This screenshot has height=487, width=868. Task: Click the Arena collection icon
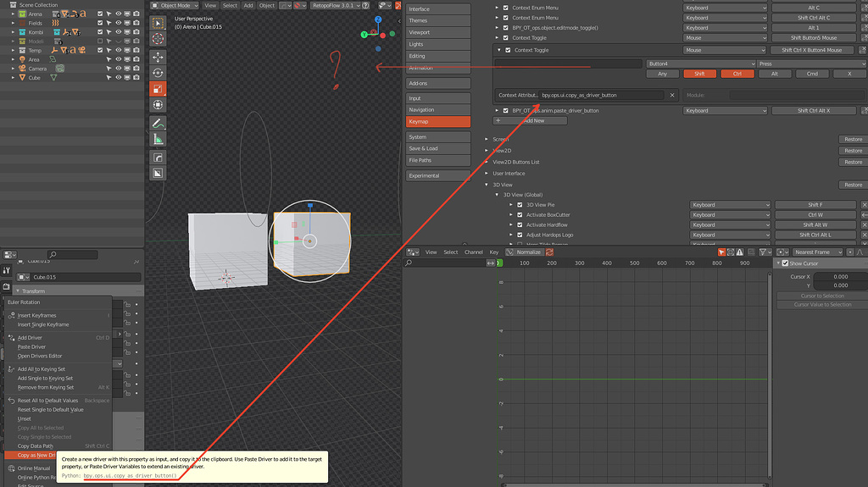coord(22,14)
